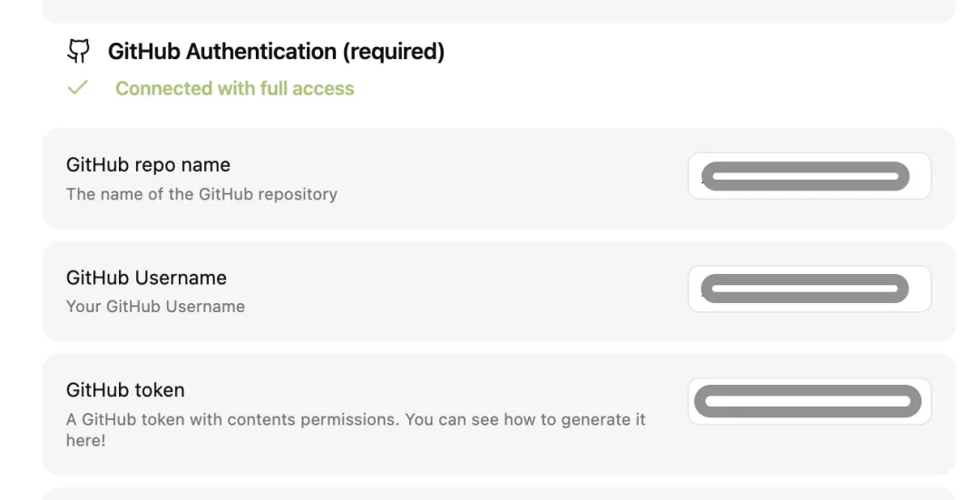Click 'The name of the GitHub repository' description
The height and width of the screenshot is (500, 980).
click(201, 194)
